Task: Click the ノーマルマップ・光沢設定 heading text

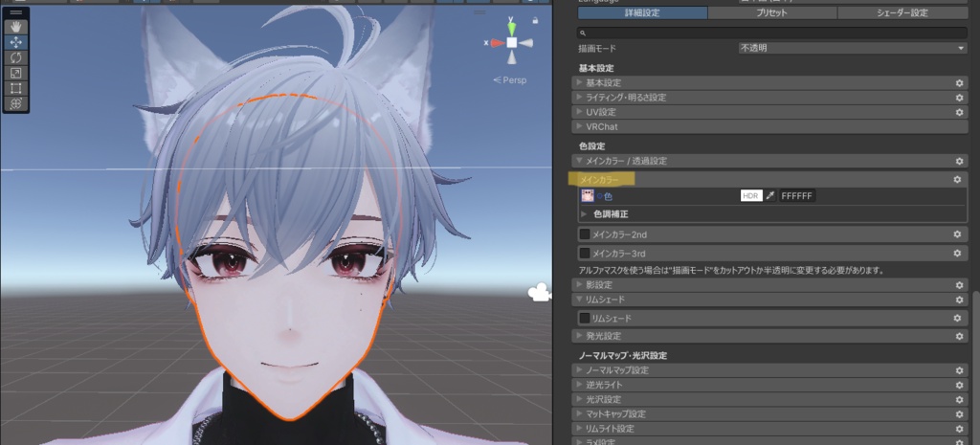Action: click(x=622, y=356)
